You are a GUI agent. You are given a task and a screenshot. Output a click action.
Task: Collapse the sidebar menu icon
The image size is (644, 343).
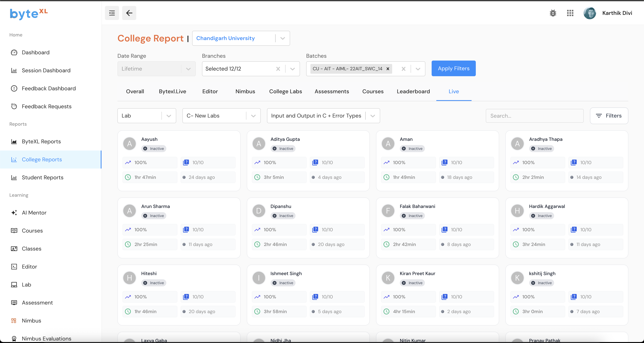(112, 13)
